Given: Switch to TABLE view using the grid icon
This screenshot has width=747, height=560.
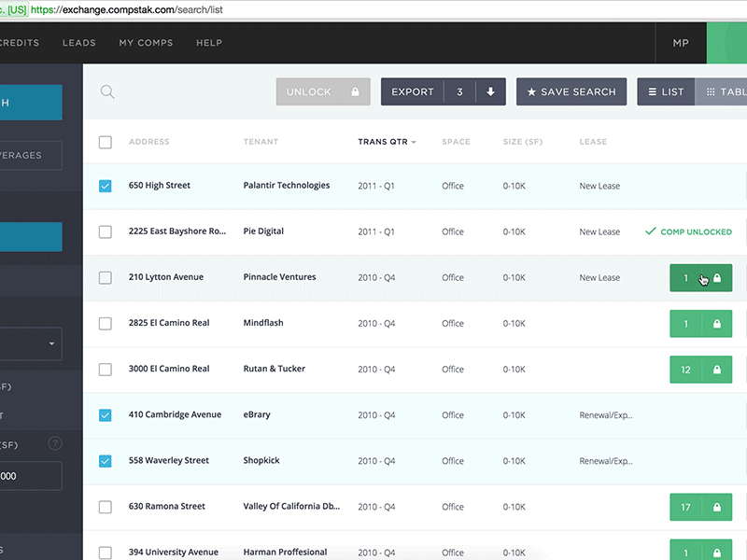Looking at the screenshot, I should coord(711,91).
